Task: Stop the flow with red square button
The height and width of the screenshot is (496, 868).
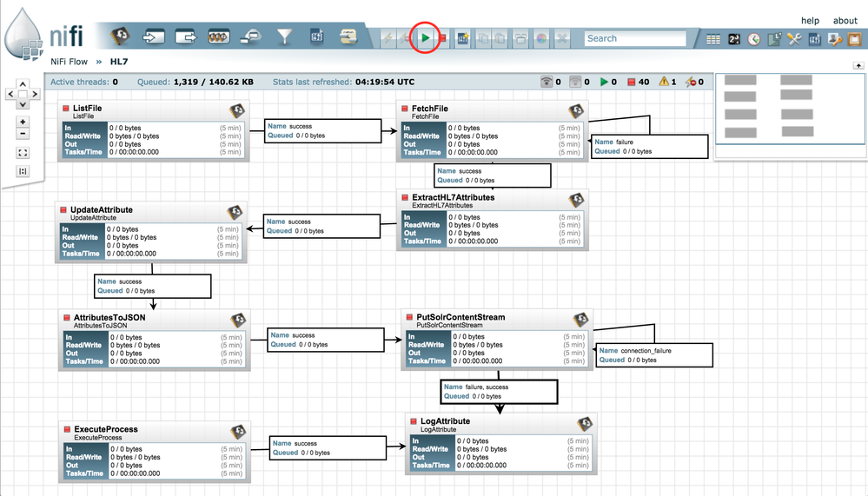Action: tap(442, 38)
